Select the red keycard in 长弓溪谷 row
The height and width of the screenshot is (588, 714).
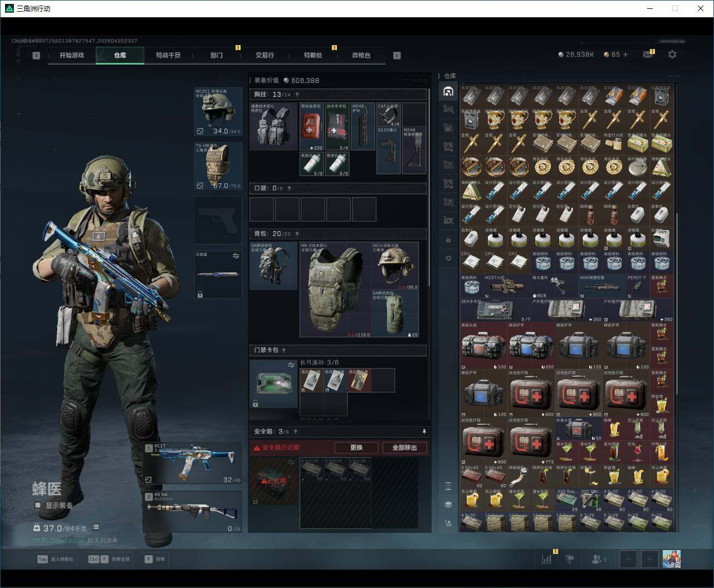click(x=359, y=380)
